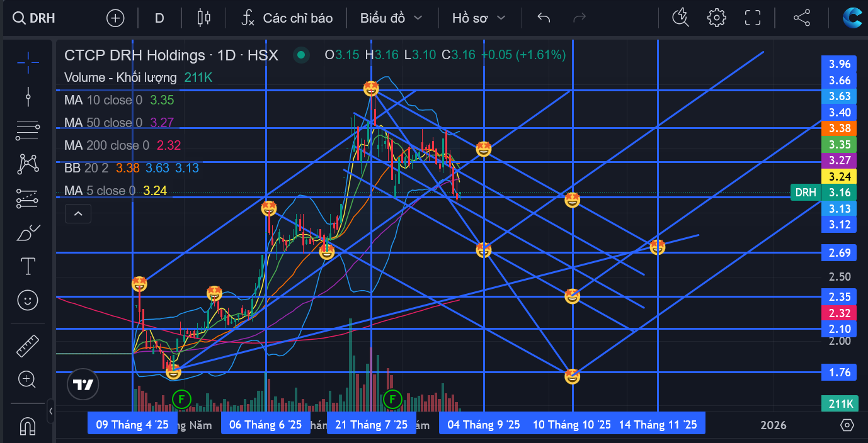Open the time axis settings gear icon
Viewport: 868px width, 443px height.
(847, 425)
